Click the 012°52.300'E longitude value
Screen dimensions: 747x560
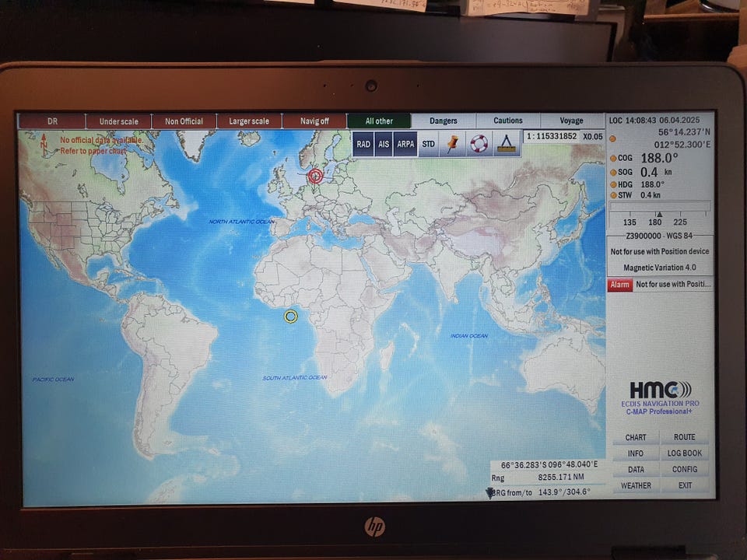(x=682, y=145)
